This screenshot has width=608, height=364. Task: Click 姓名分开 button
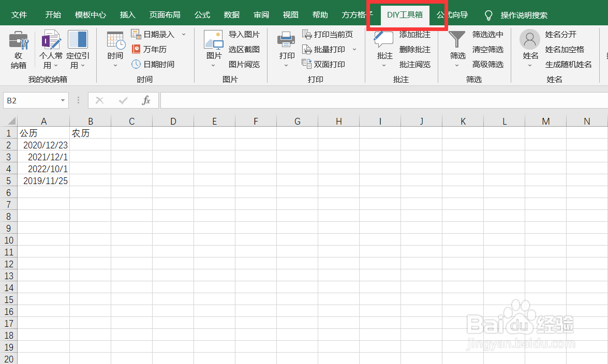[561, 35]
